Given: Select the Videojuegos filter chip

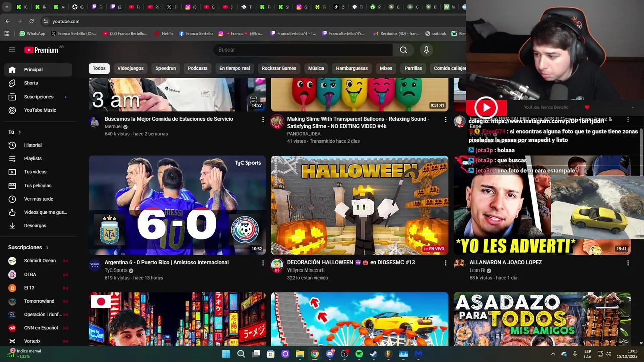Looking at the screenshot, I should (x=130, y=68).
